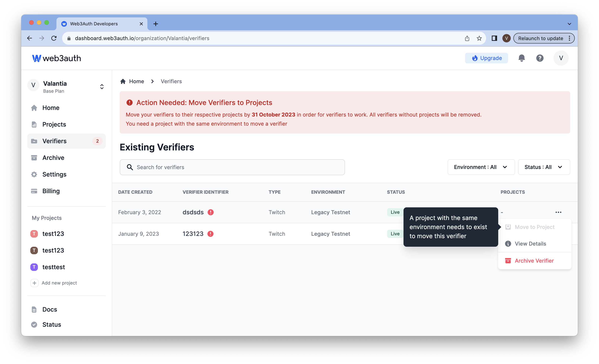
Task: Open the Status : All dropdown
Action: [544, 167]
